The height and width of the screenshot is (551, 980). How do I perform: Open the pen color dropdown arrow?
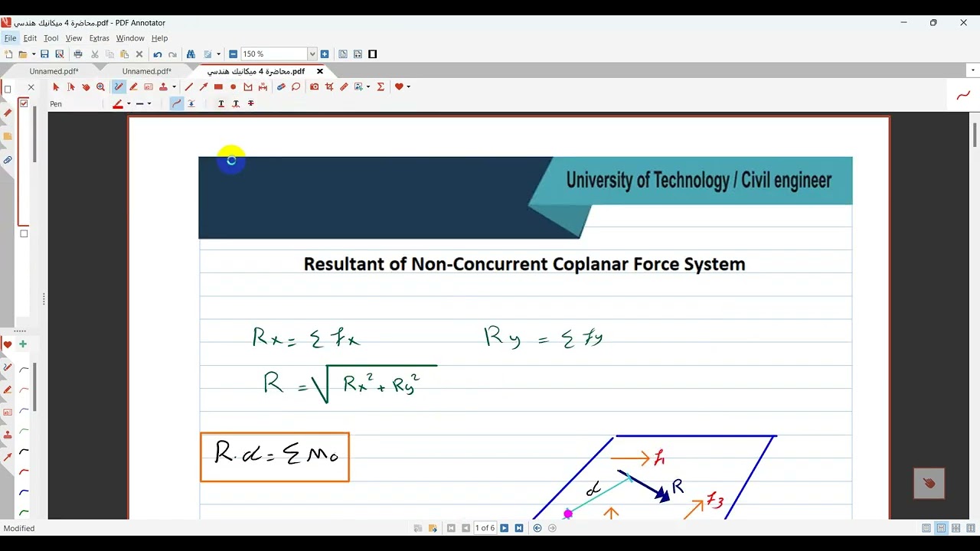(x=129, y=104)
